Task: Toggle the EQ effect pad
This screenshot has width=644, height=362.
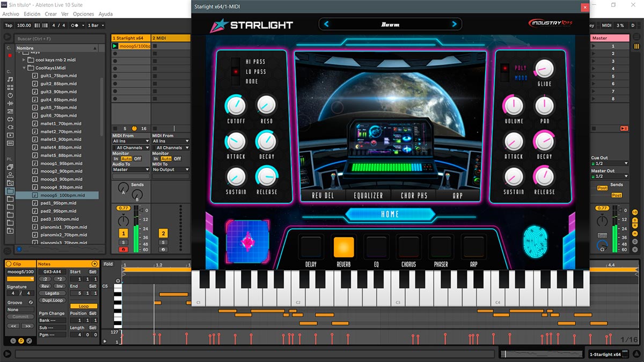Action: pyautogui.click(x=376, y=247)
